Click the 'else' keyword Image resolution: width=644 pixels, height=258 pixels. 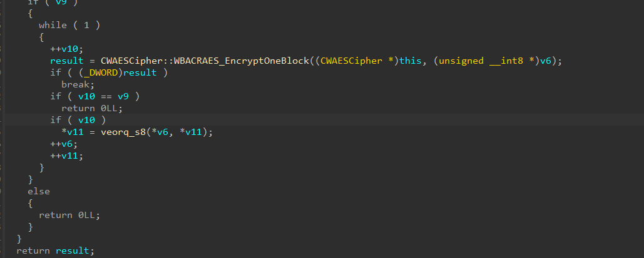tap(39, 192)
